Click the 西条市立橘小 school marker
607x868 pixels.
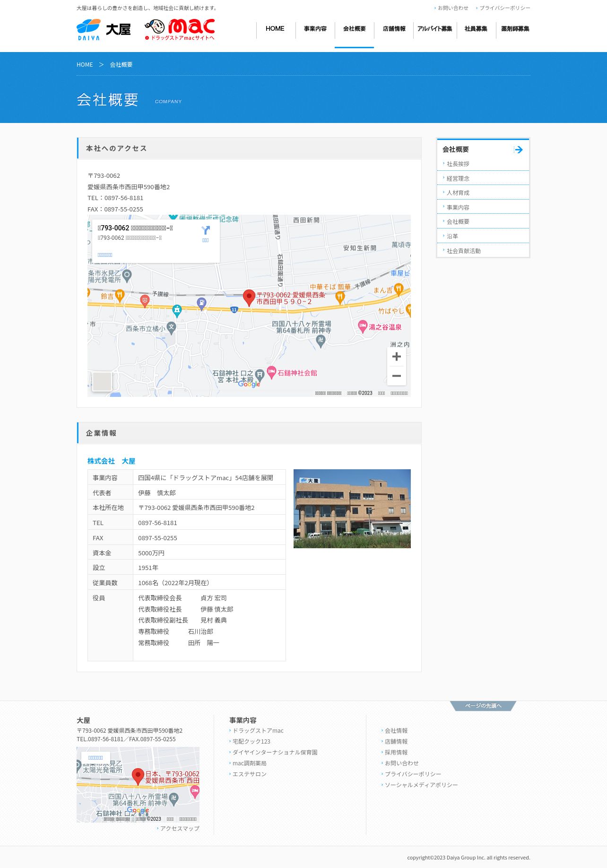(x=172, y=327)
